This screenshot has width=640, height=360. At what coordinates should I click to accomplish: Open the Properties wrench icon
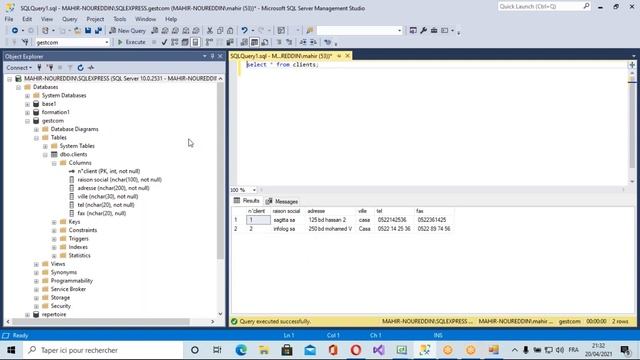click(423, 31)
